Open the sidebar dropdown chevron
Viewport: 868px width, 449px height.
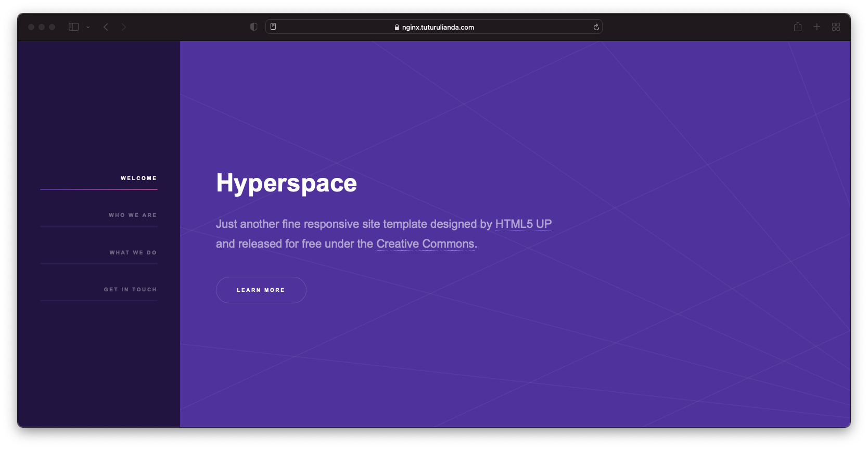click(x=88, y=27)
